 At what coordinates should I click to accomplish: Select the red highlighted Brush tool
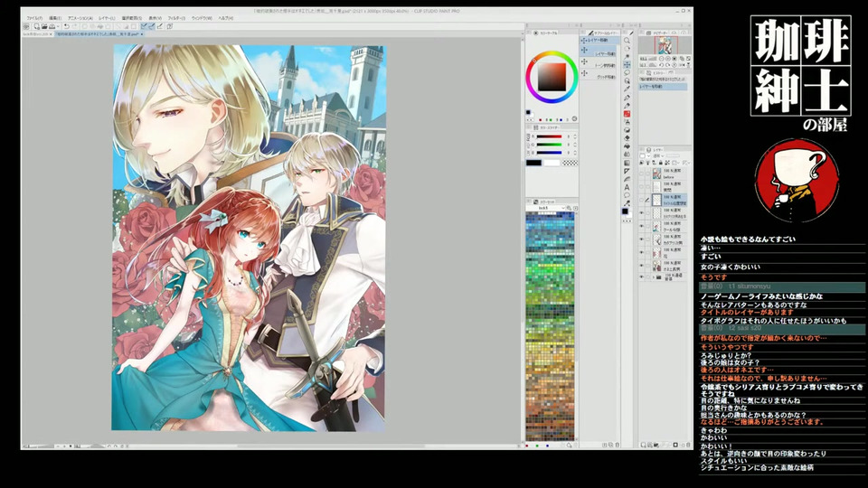(627, 114)
